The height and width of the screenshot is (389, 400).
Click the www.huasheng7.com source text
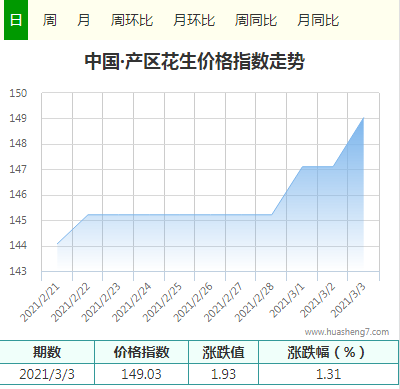pos(347,332)
